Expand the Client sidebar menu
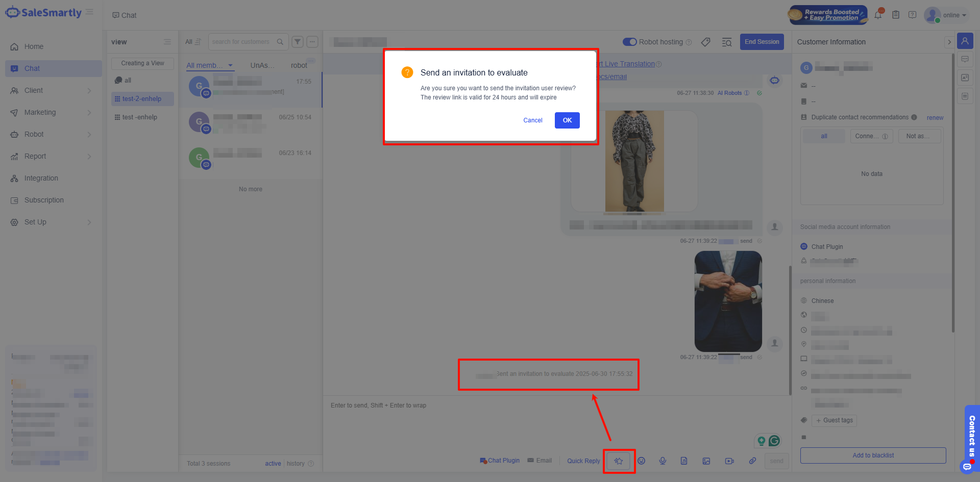 [51, 90]
